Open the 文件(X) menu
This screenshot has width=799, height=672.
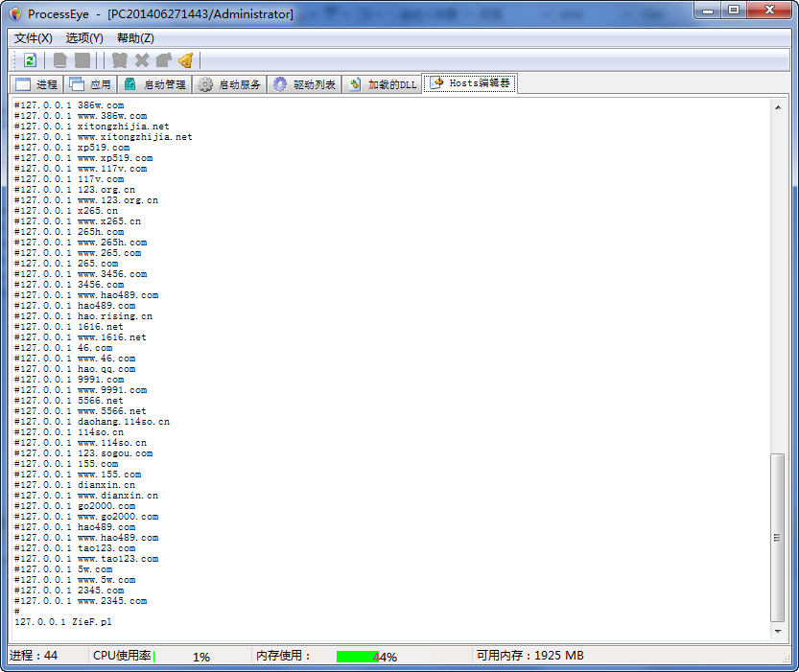coord(34,38)
